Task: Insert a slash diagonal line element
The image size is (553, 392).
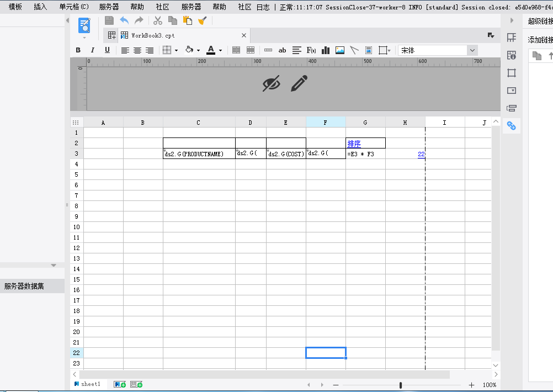Action: pyautogui.click(x=354, y=50)
